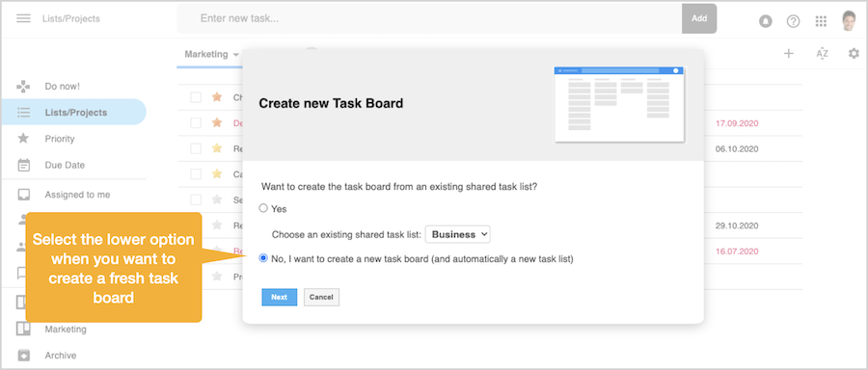This screenshot has height=370, width=868.
Task: Click the Archive box icon
Action: pyautogui.click(x=23, y=356)
